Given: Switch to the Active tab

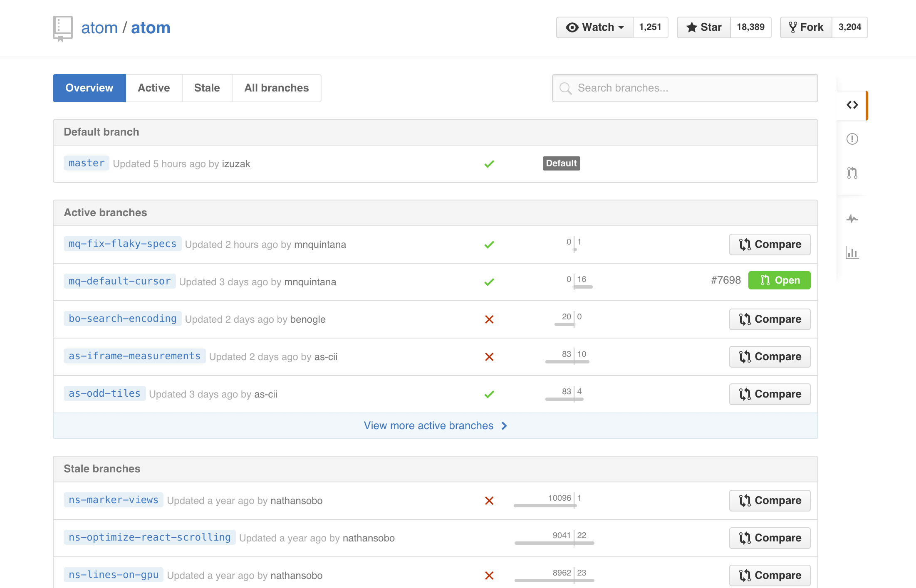Looking at the screenshot, I should point(154,88).
